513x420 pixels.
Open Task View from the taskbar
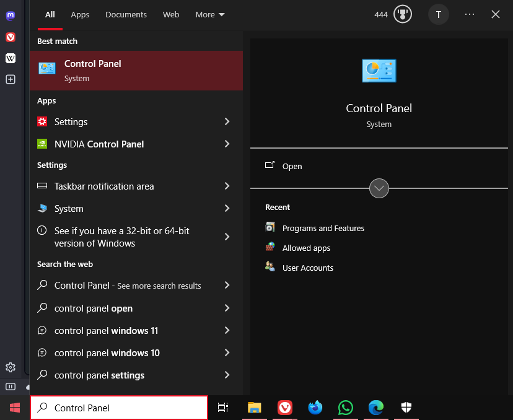(x=223, y=408)
